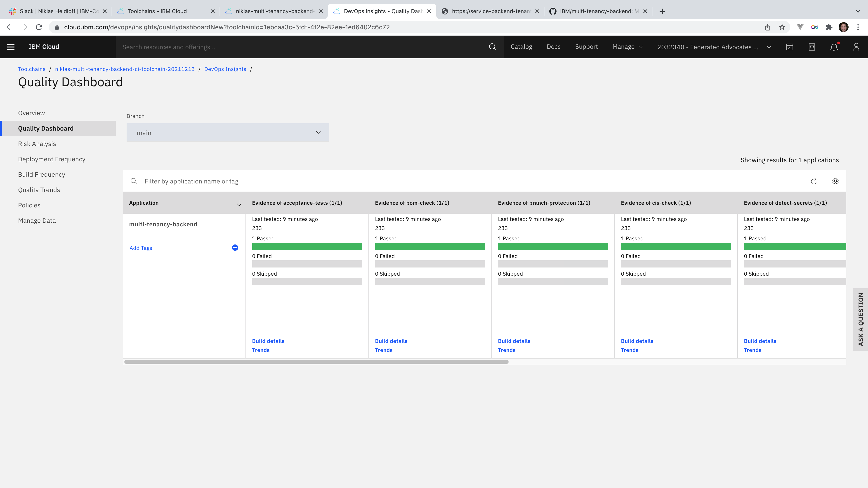
Task: Click the horizontal scrollbar under the table
Action: 316,362
